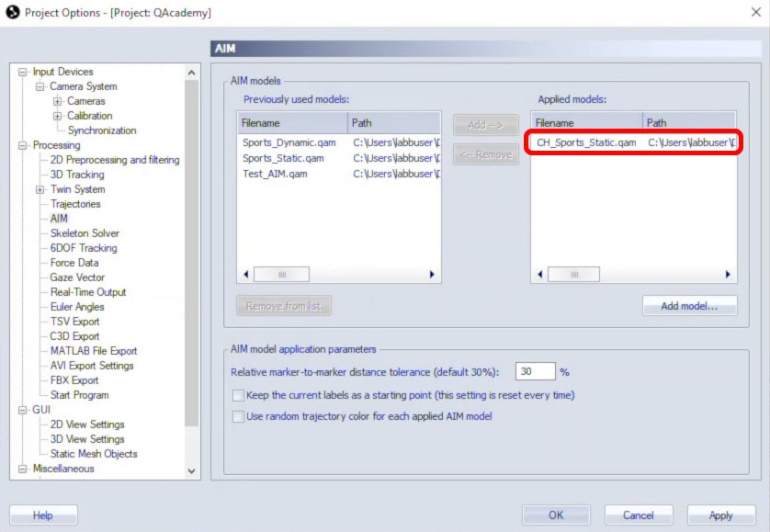Select CH_Sports_Static.qam in applied models
This screenshot has height=532, width=770.
tap(586, 142)
